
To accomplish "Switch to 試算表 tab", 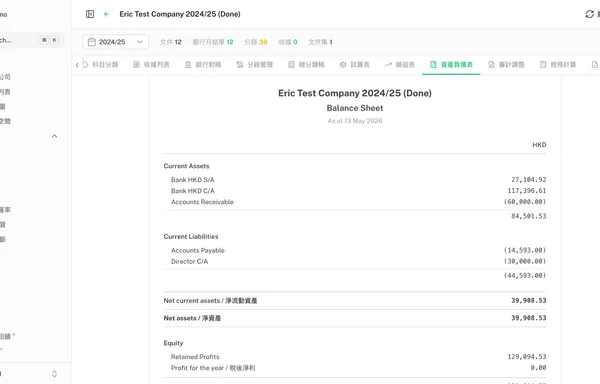I will [x=355, y=65].
